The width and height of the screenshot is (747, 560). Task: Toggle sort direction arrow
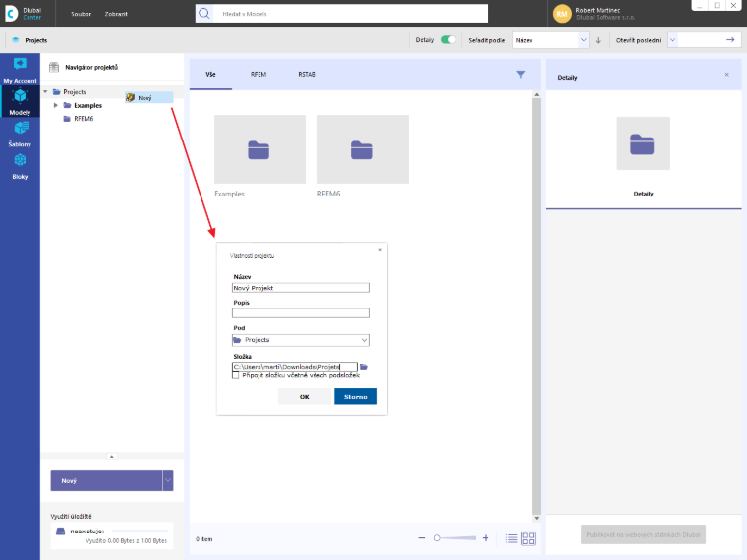598,40
